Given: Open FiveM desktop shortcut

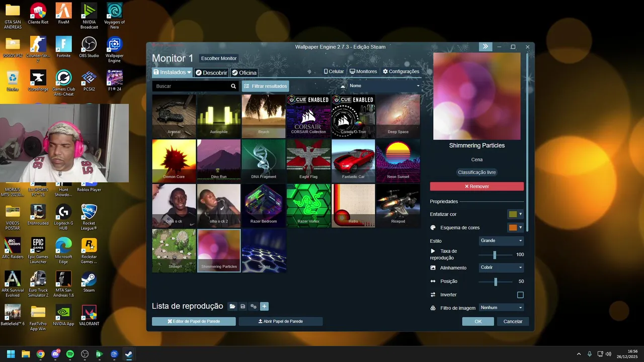Looking at the screenshot, I should [x=63, y=14].
